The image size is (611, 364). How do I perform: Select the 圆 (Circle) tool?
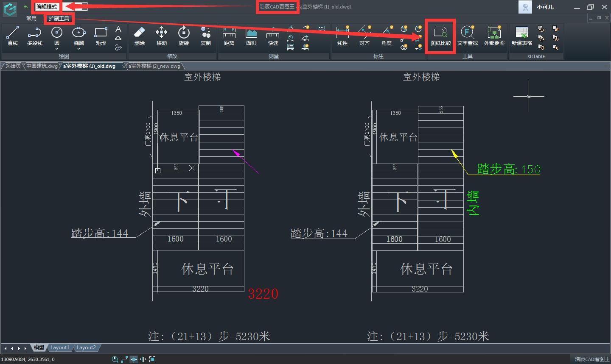click(57, 36)
